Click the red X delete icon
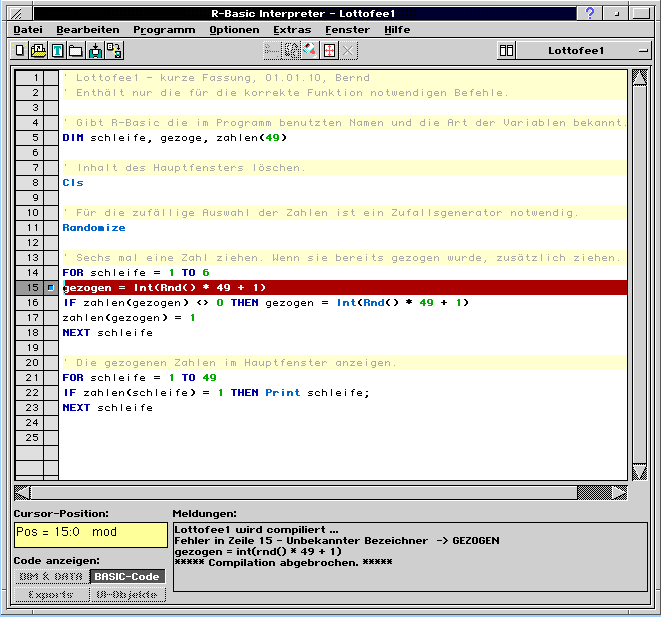 (x=348, y=51)
